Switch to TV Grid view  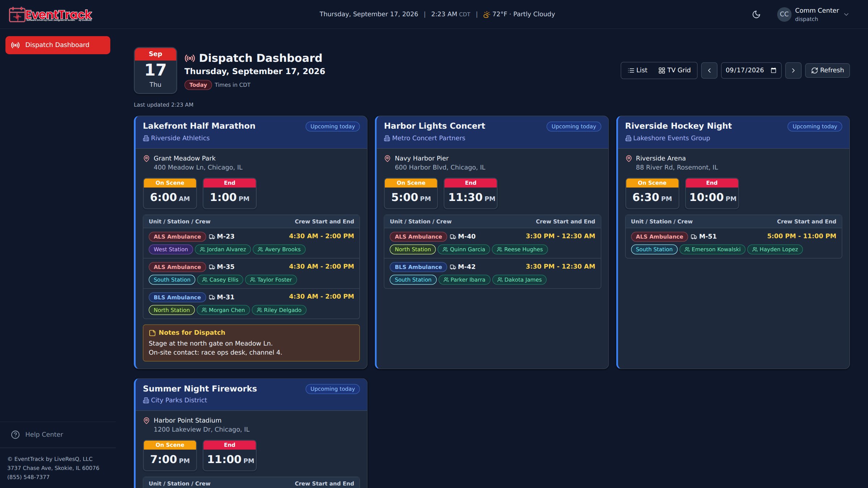675,70
